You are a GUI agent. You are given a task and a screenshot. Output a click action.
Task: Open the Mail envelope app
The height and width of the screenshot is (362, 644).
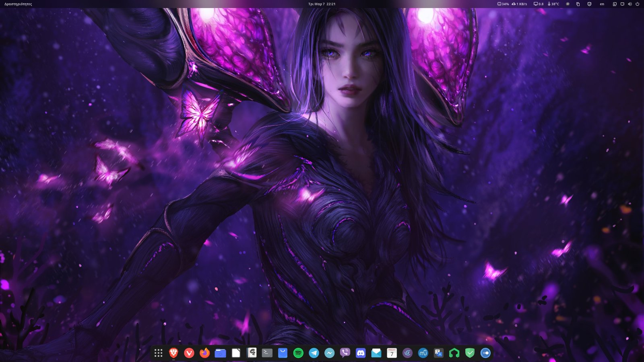click(376, 353)
